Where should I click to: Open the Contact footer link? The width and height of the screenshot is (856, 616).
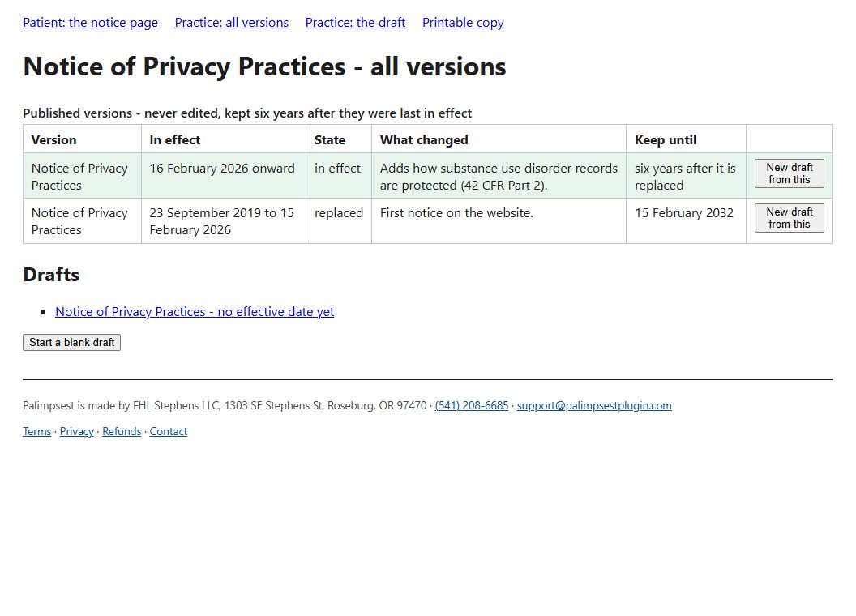pyautogui.click(x=168, y=431)
